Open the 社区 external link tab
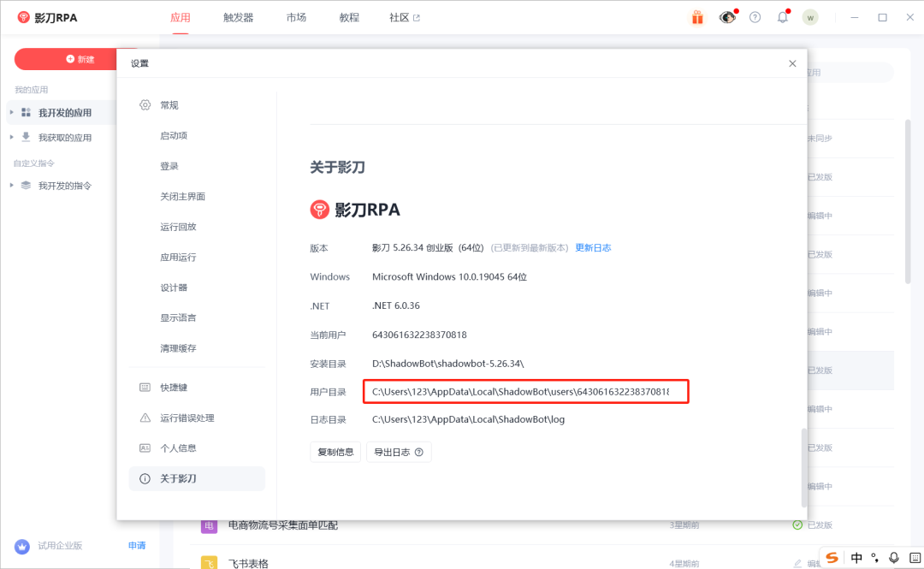Screen dimensions: 924x569 click(x=404, y=18)
